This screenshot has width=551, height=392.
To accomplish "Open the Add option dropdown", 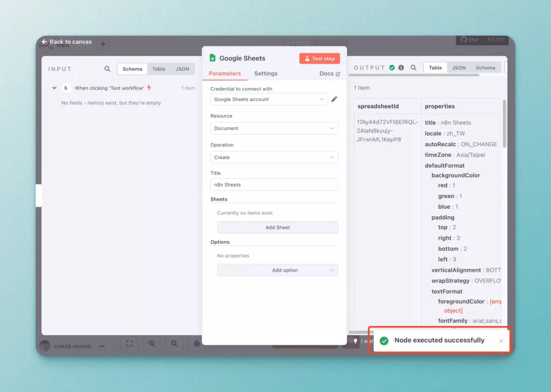I will click(x=278, y=270).
